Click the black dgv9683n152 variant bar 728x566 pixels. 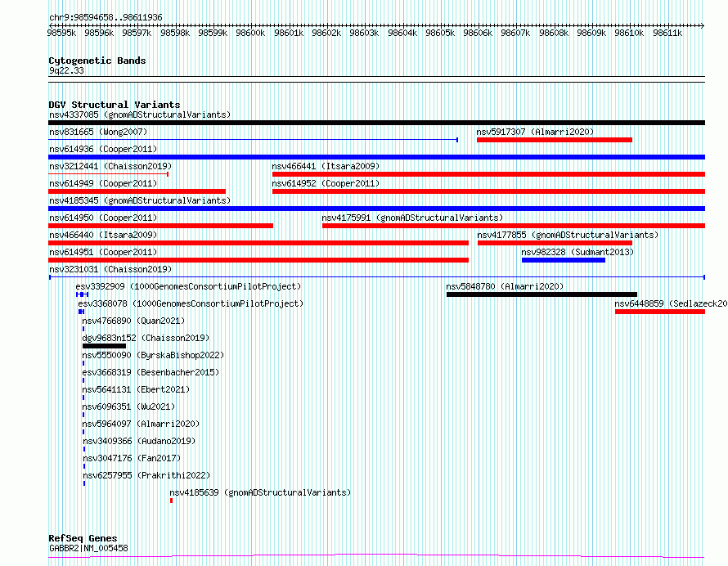click(x=105, y=346)
